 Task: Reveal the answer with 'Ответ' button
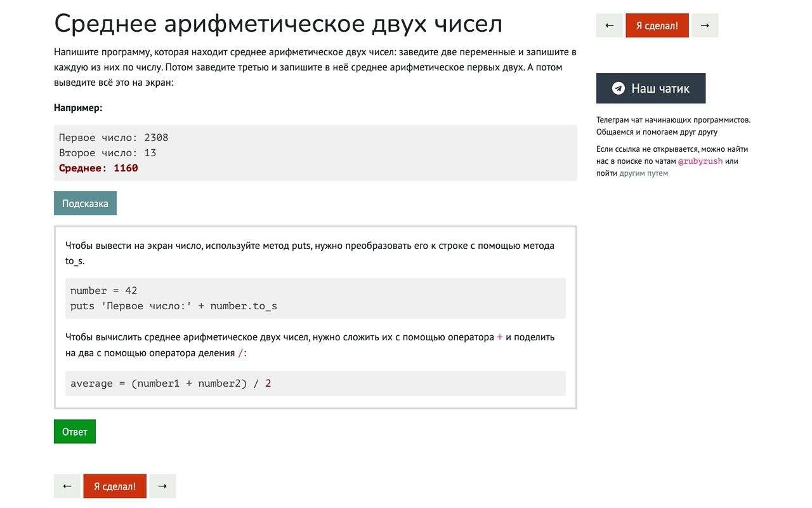tap(75, 431)
